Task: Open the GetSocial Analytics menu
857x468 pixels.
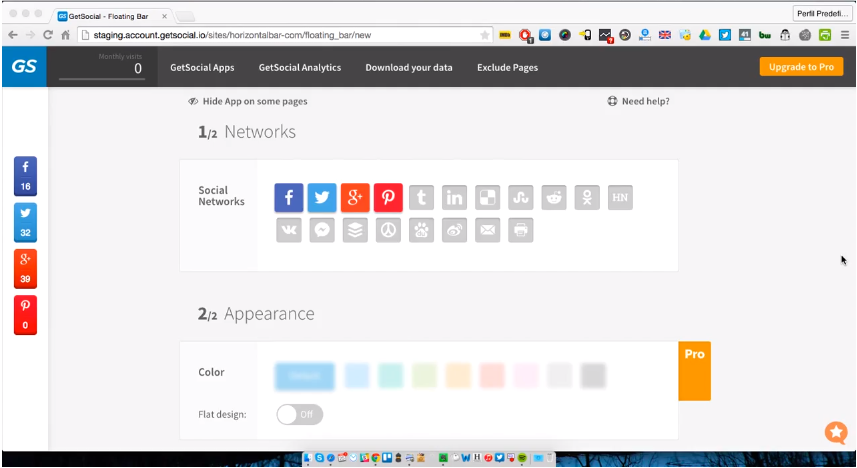Action: coord(300,67)
